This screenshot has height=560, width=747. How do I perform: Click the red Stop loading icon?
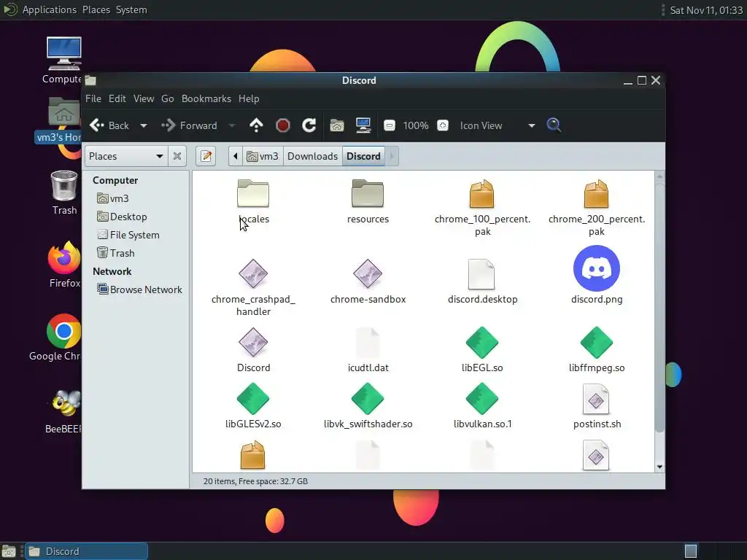(282, 125)
